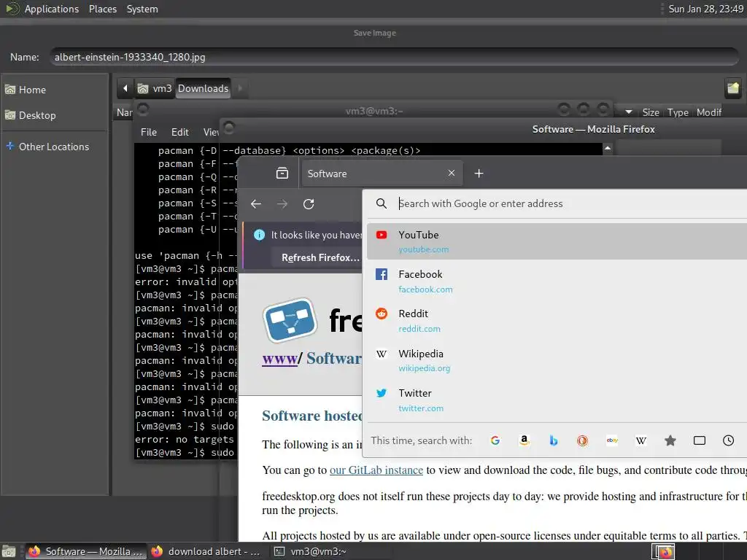Select Home in Save dialog sidebar
Screen dimensions: 747x560
(55, 90)
